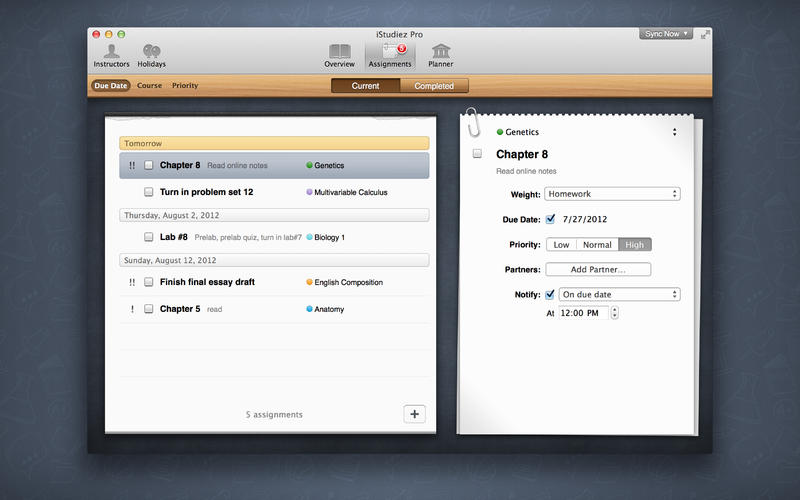The height and width of the screenshot is (500, 800).
Task: Expand the On due date notify dropdown
Action: click(620, 294)
